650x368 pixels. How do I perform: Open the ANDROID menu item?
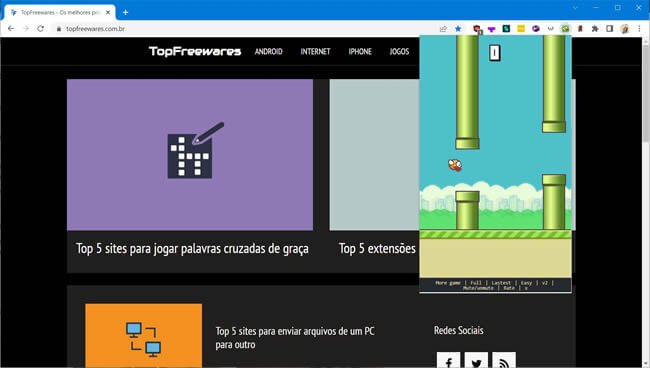tap(269, 51)
